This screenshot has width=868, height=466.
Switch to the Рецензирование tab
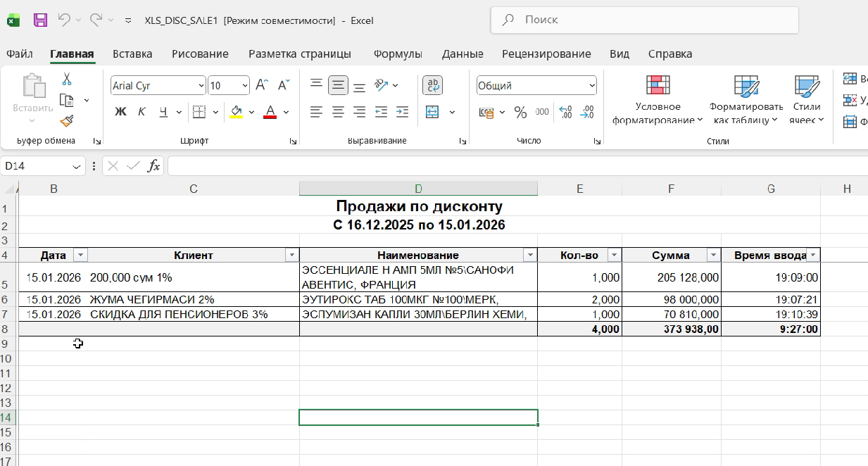546,53
